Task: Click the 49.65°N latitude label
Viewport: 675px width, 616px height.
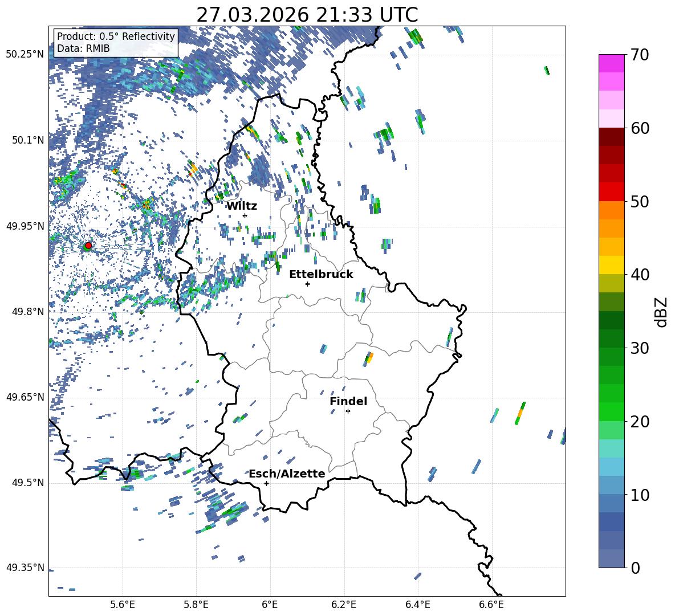Action: click(x=25, y=397)
